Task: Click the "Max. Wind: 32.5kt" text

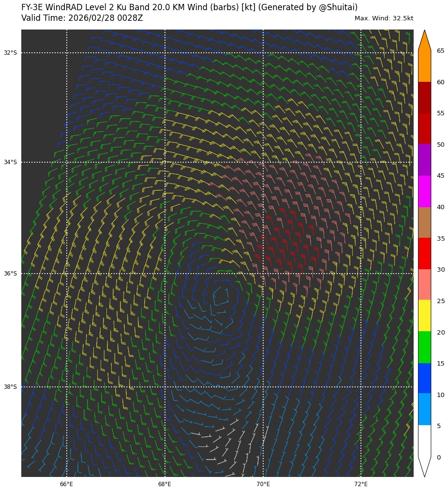Action: coord(384,18)
